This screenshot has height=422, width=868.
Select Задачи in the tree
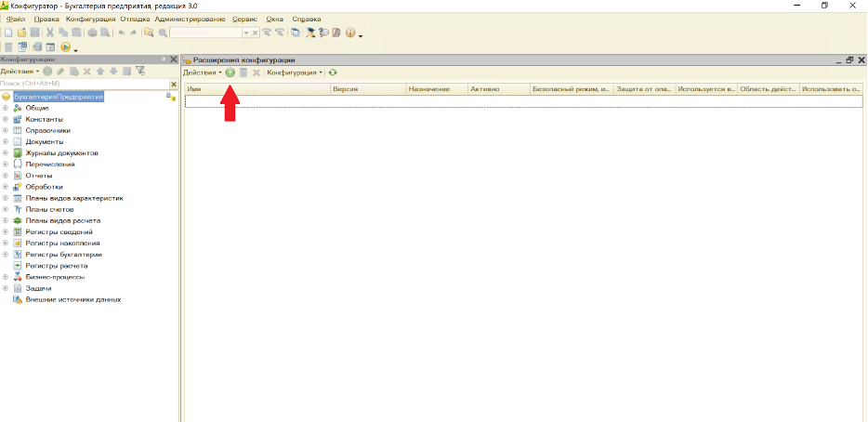click(x=38, y=288)
